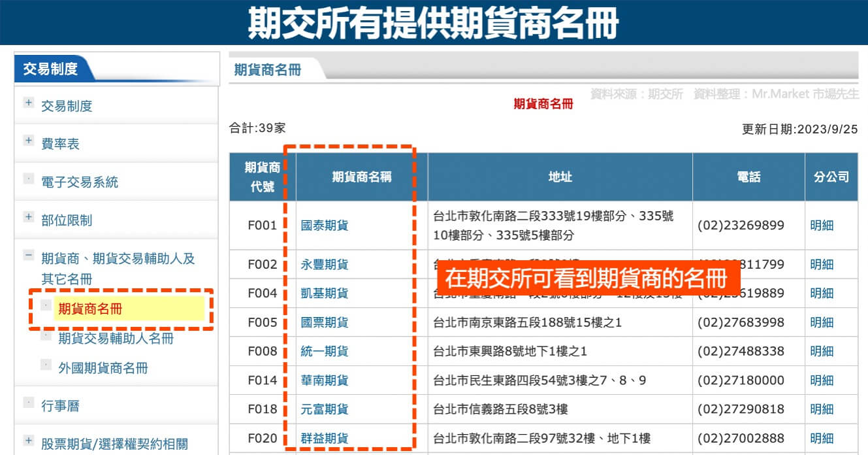The image size is (868, 455).
Task: Click the 期貨商名稱 column header
Action: click(362, 177)
